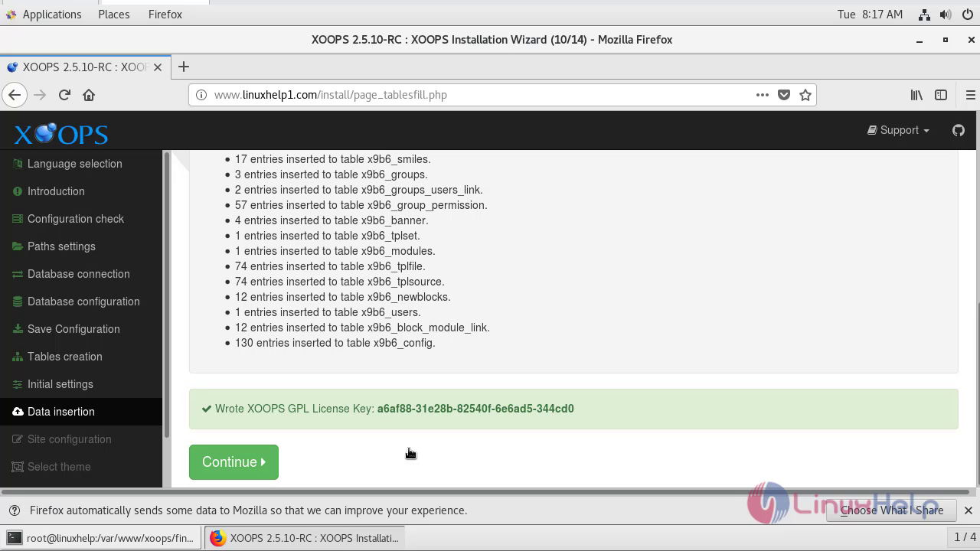Click the Data insertion cloud upload icon
Screen dimensions: 980x551
coord(18,412)
